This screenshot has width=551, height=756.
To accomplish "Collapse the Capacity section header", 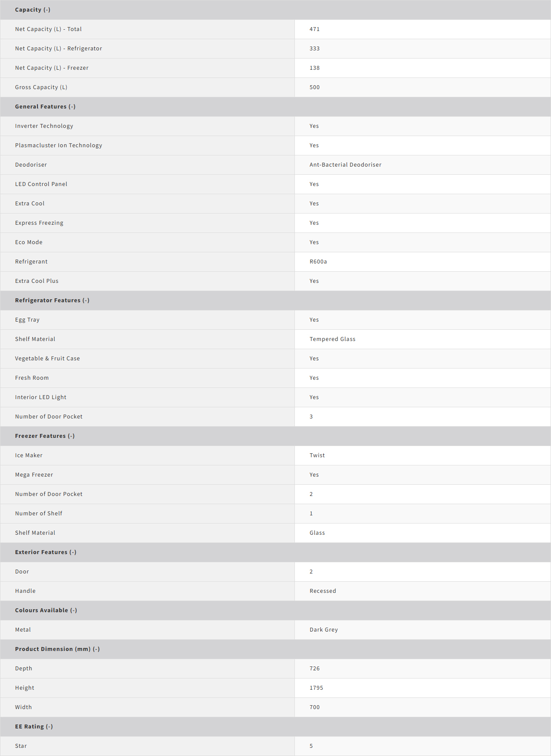I will pyautogui.click(x=33, y=10).
